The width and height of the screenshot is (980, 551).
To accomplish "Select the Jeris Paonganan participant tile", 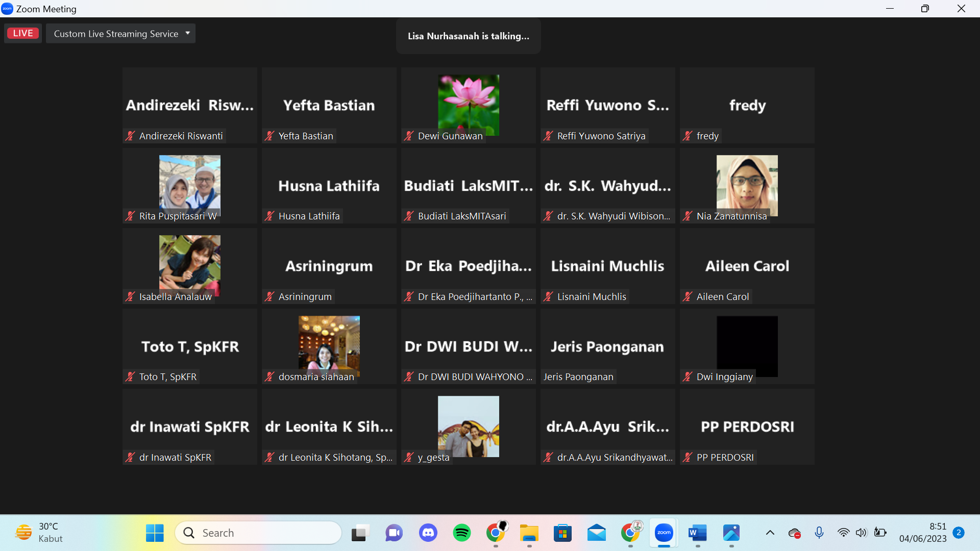I will coord(607,346).
